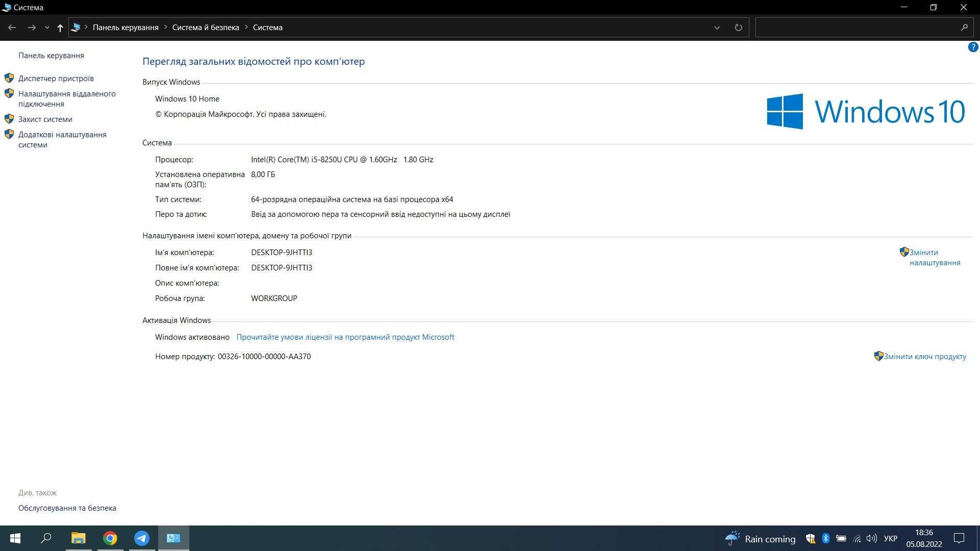The width and height of the screenshot is (980, 551).
Task: Open volume control tray icon
Action: pyautogui.click(x=872, y=538)
